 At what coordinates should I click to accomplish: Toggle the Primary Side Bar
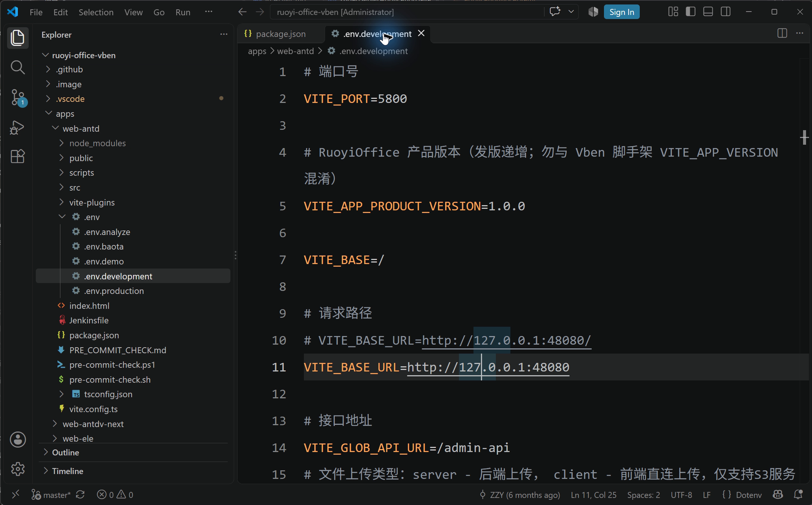[x=690, y=12]
